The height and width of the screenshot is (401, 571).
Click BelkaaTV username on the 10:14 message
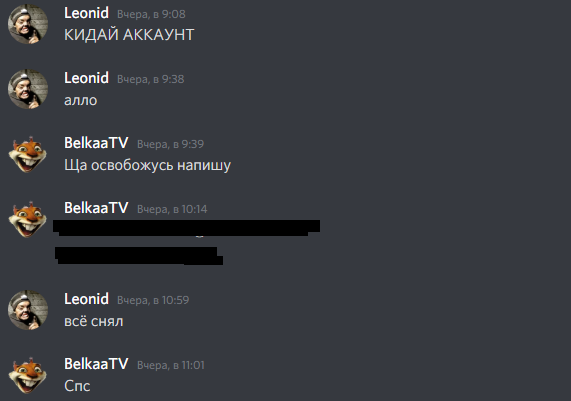click(96, 208)
